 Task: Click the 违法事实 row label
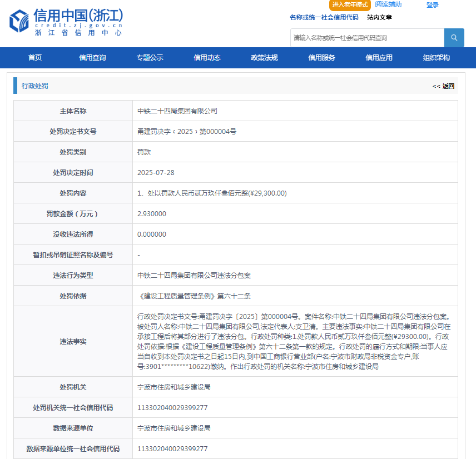(73, 342)
